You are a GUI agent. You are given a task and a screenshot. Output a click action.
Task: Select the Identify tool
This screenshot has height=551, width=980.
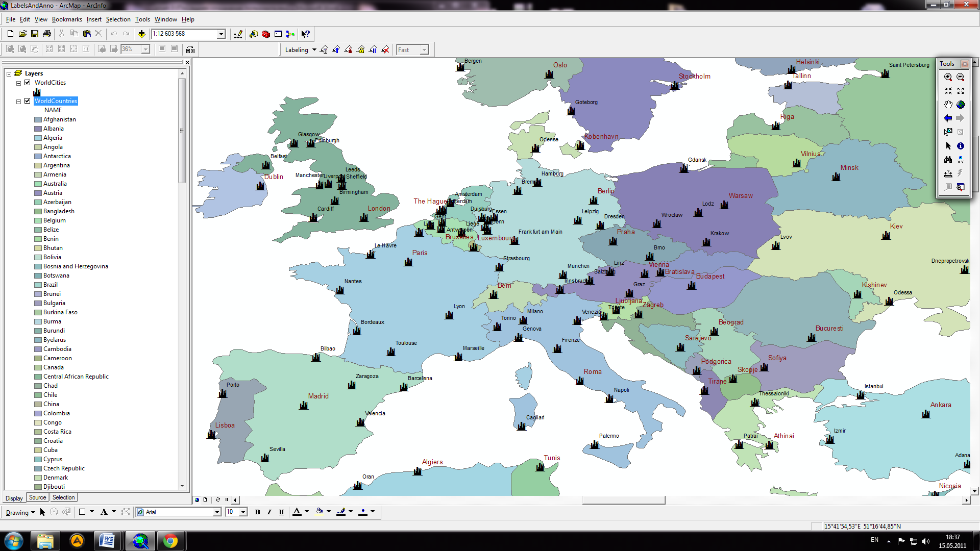(960, 146)
